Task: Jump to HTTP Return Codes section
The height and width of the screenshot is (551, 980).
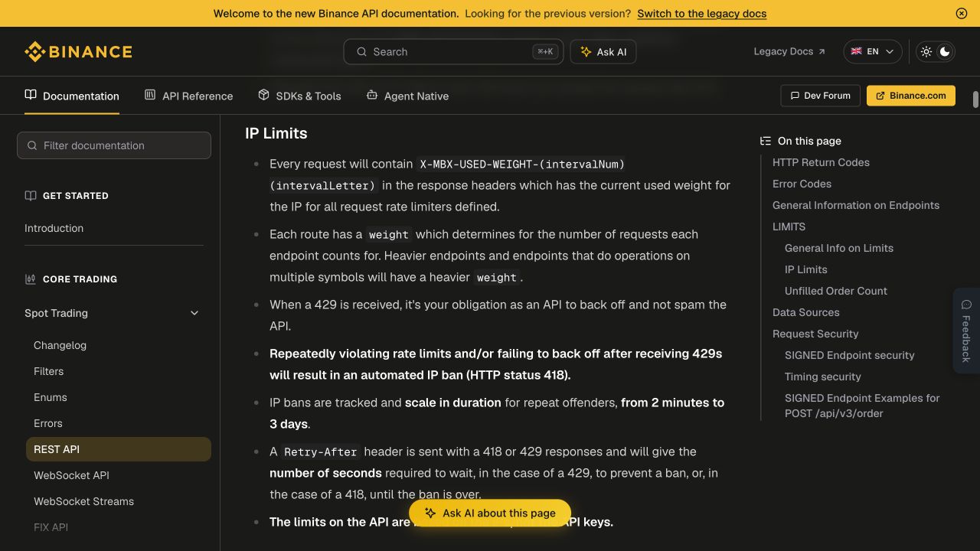Action: [x=821, y=162]
